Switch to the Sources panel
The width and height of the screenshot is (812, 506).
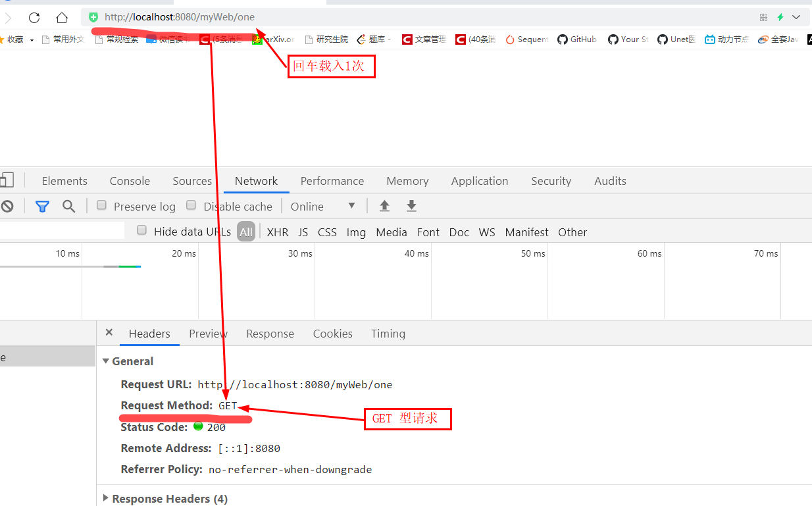[x=192, y=181]
